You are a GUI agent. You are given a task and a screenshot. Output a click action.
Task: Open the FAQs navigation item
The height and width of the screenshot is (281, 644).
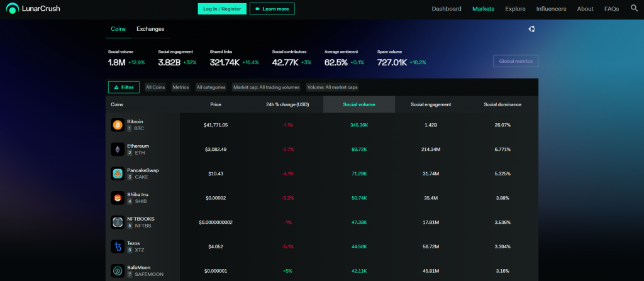point(611,9)
